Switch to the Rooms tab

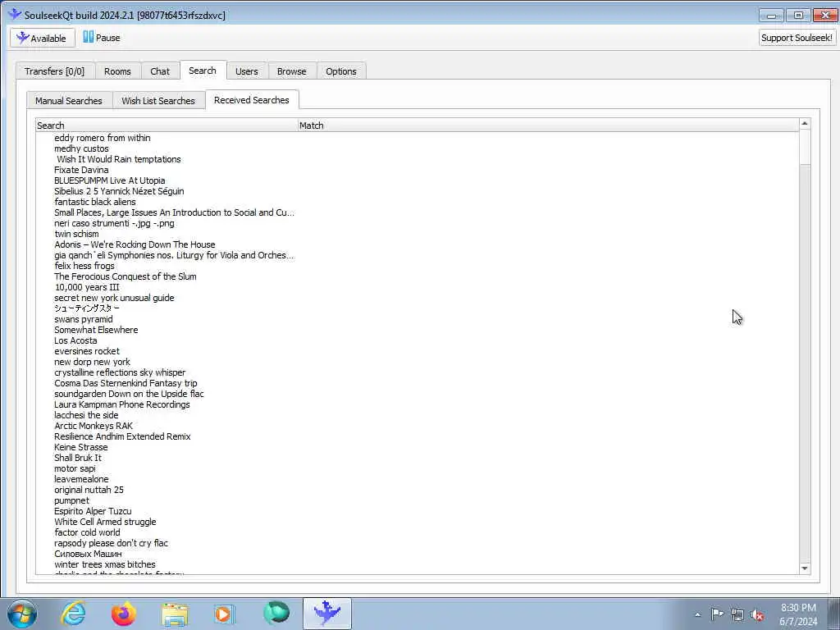tap(117, 71)
